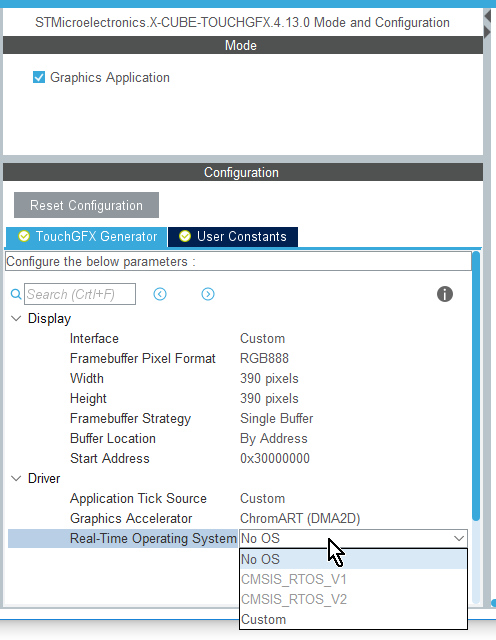Select the Real-Time Operating System row label
Viewport: 496px width, 640px height.
153,538
